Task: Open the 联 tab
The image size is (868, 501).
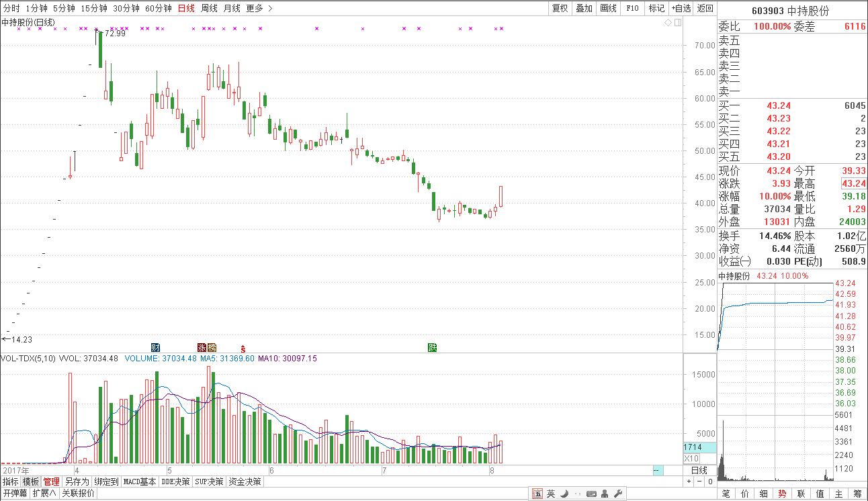Action: point(801,494)
